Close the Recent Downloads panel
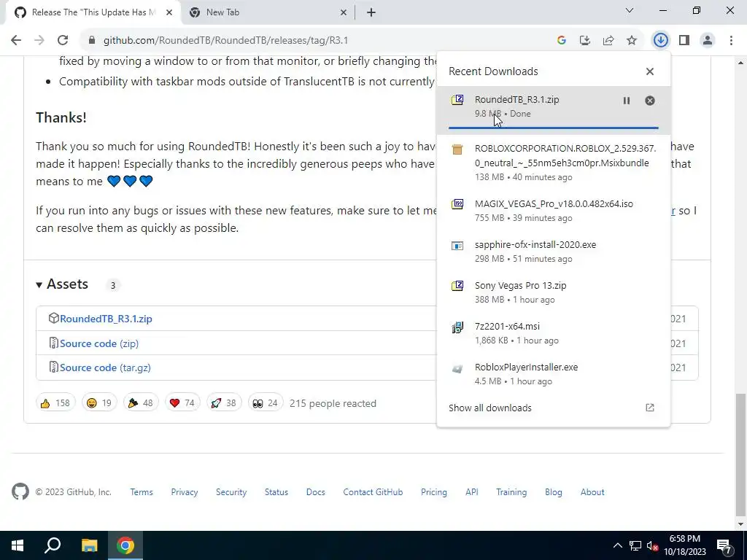 (650, 71)
